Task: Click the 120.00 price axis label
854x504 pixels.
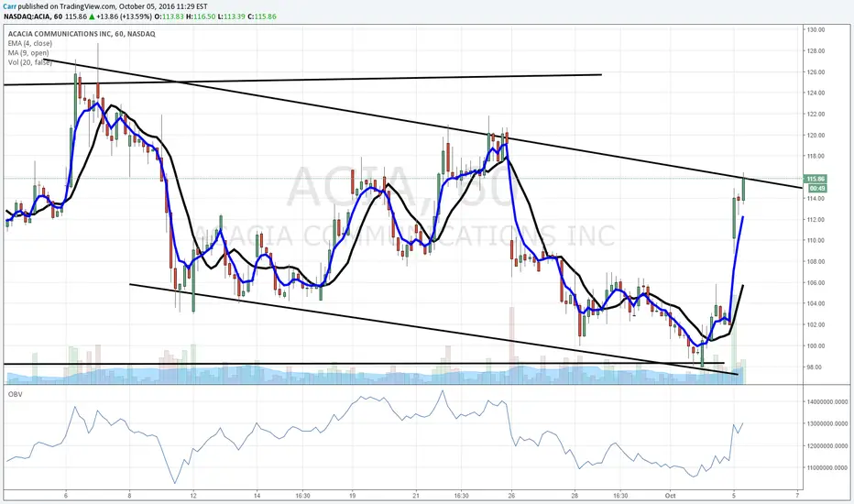Action: (816, 135)
